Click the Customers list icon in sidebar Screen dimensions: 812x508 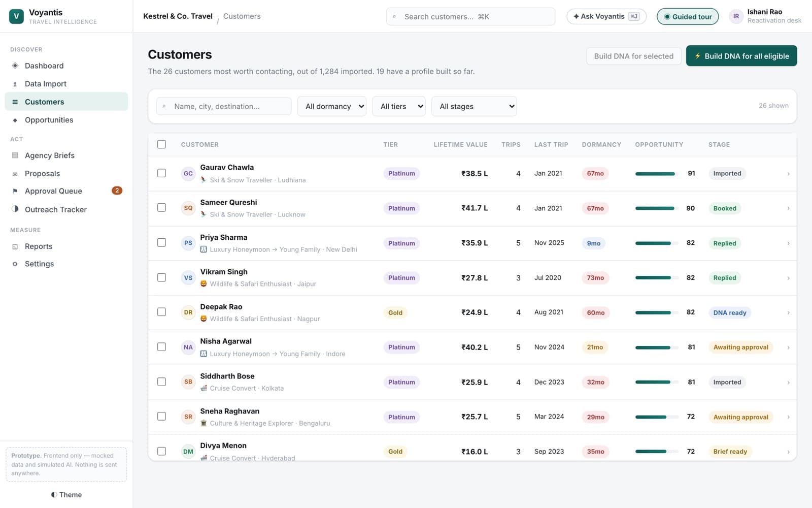point(15,102)
